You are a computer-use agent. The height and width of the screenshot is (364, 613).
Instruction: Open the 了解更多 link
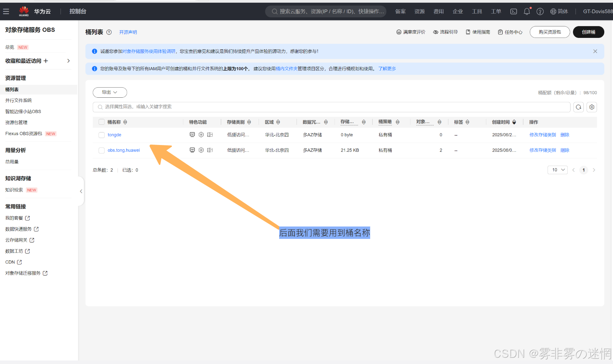pyautogui.click(x=387, y=69)
